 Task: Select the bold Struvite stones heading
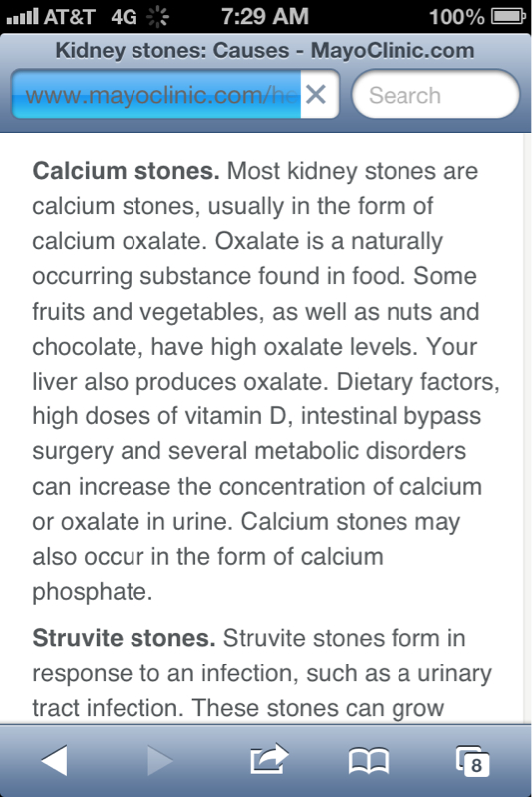[124, 638]
